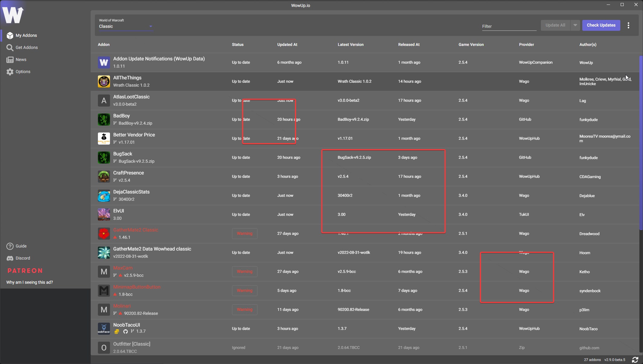The height and width of the screenshot is (364, 643).
Task: Click the addon list vertical scrollbar
Action: click(x=641, y=142)
